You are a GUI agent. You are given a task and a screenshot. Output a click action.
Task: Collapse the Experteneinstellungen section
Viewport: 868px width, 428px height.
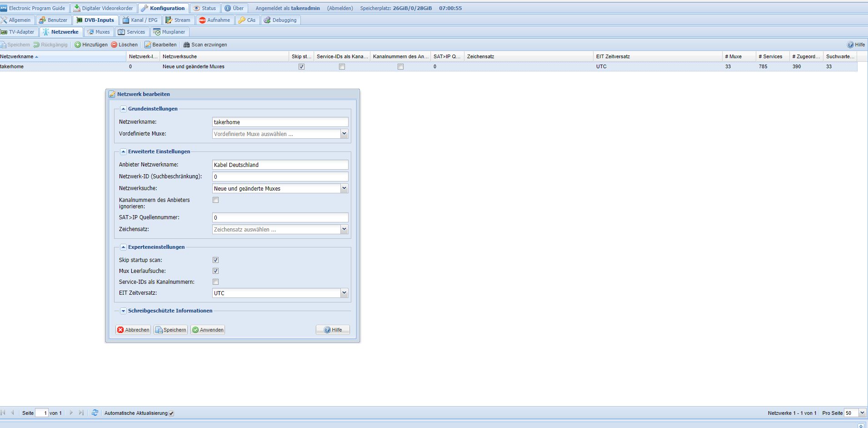point(123,247)
